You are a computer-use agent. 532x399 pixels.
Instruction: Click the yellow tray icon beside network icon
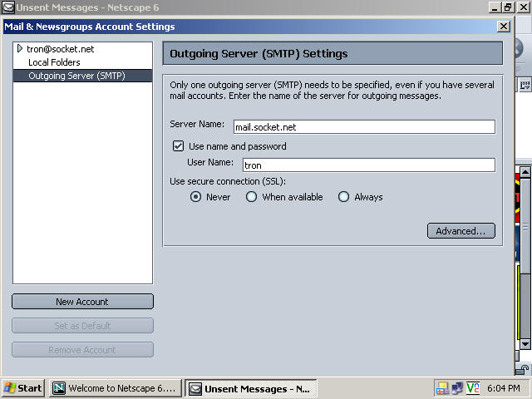click(442, 388)
